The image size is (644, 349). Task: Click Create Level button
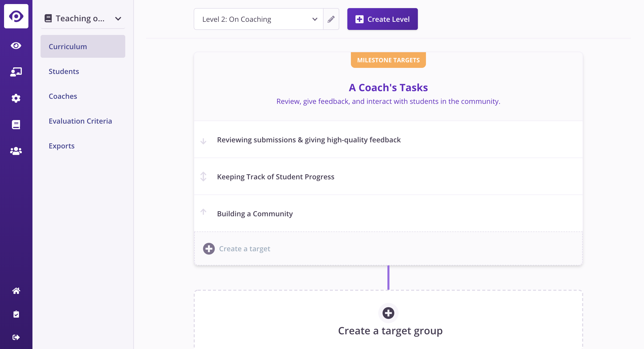(x=382, y=19)
